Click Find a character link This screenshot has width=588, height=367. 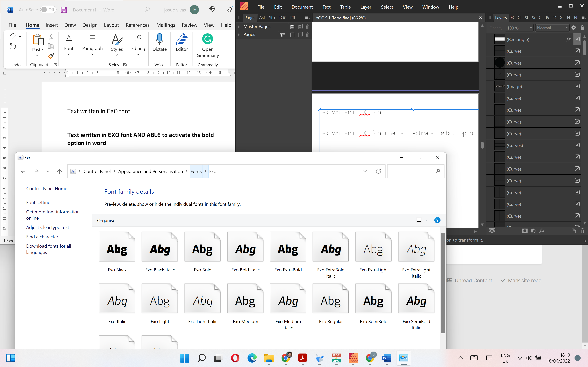click(x=42, y=237)
